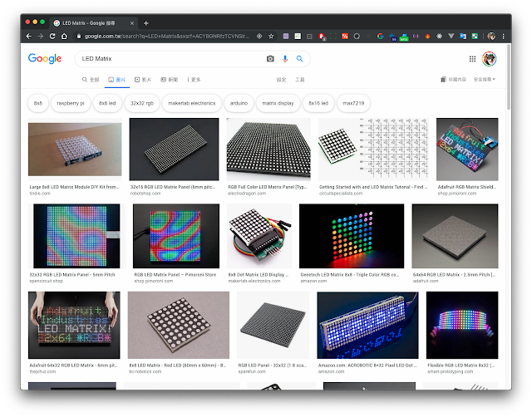The height and width of the screenshot is (417, 532).
Task: Click the Chrome profile avatar in toolbar
Action: (x=491, y=37)
